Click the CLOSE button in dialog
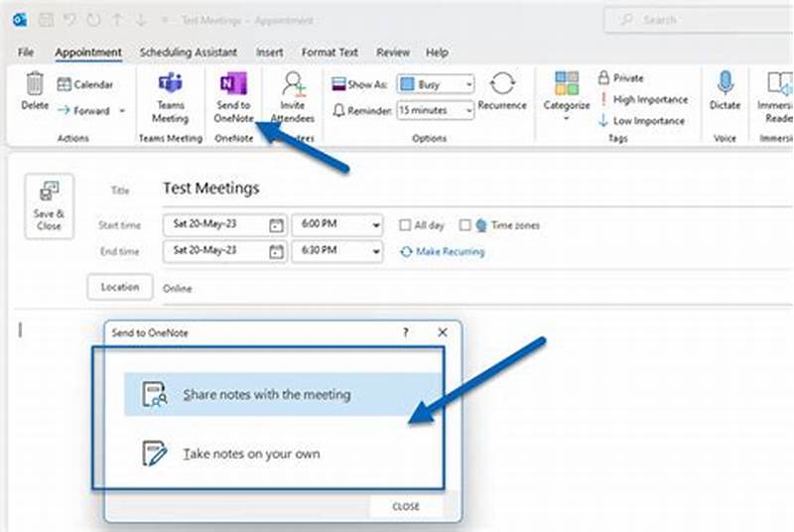794x532 pixels. click(x=406, y=506)
